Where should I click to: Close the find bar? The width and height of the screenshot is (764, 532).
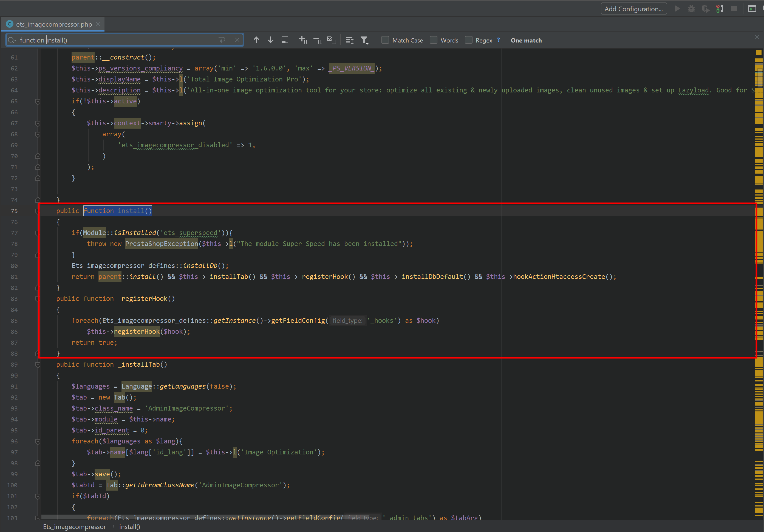click(757, 37)
